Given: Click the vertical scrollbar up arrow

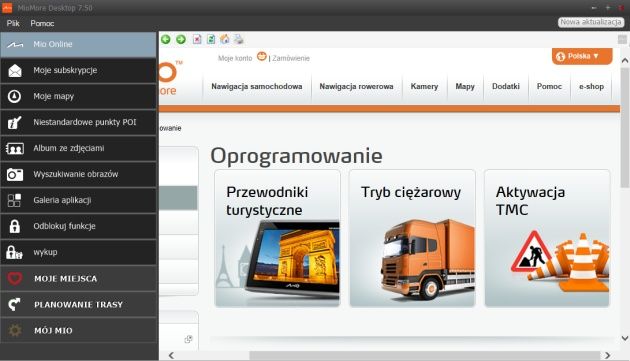Looking at the screenshot, I should tap(625, 61).
